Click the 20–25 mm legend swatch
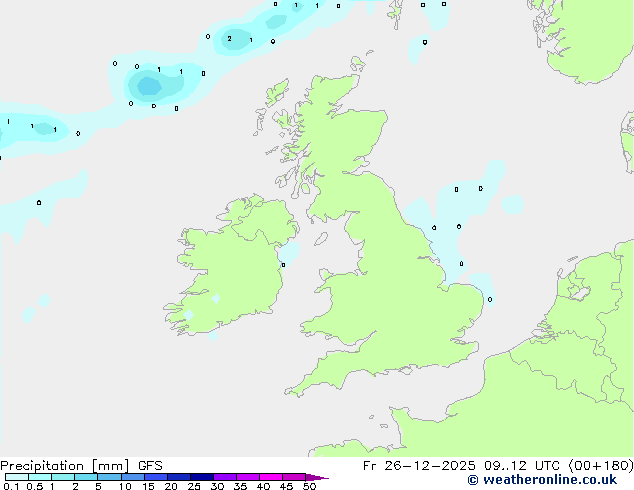Viewport: 634px width, 490px height. click(179, 477)
